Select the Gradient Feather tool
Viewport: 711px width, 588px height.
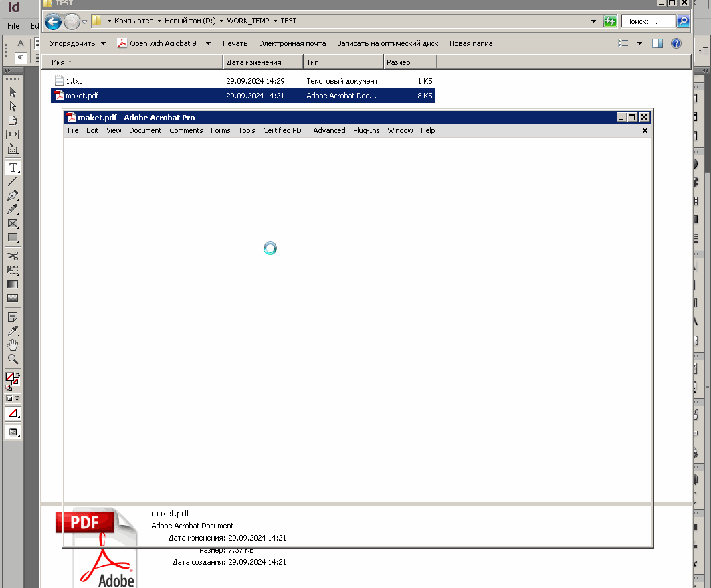pos(13,298)
